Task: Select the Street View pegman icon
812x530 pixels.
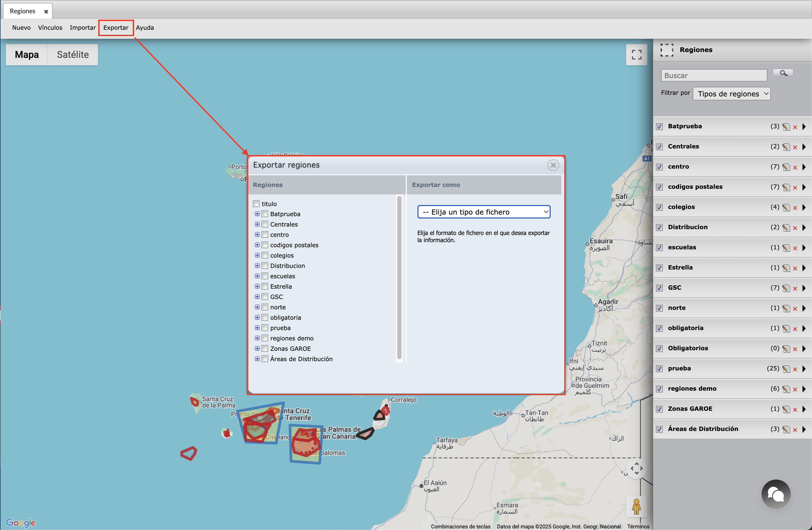Action: click(637, 507)
